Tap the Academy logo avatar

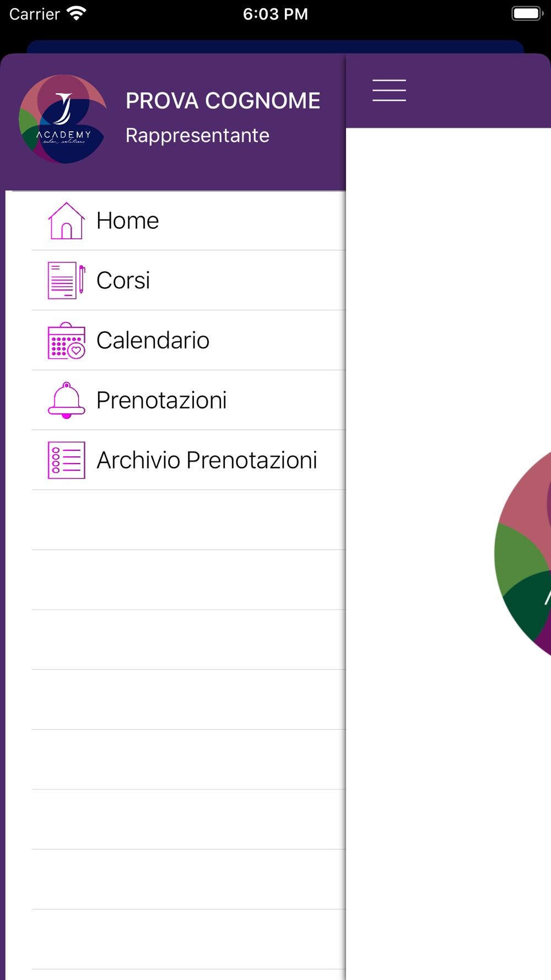click(x=63, y=119)
